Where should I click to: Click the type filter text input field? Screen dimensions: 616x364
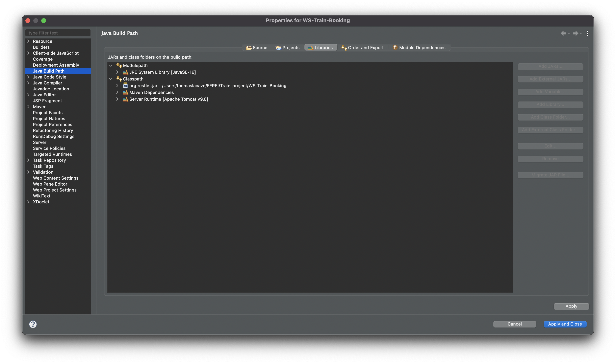pos(58,33)
